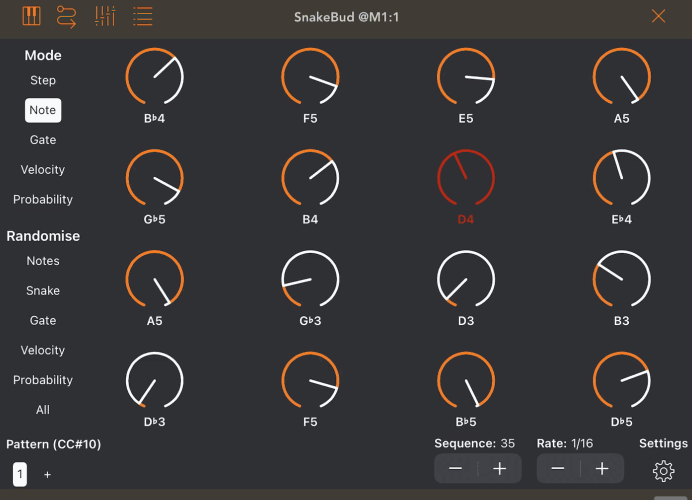Choose Probability mode
This screenshot has width=692, height=500.
point(43,200)
